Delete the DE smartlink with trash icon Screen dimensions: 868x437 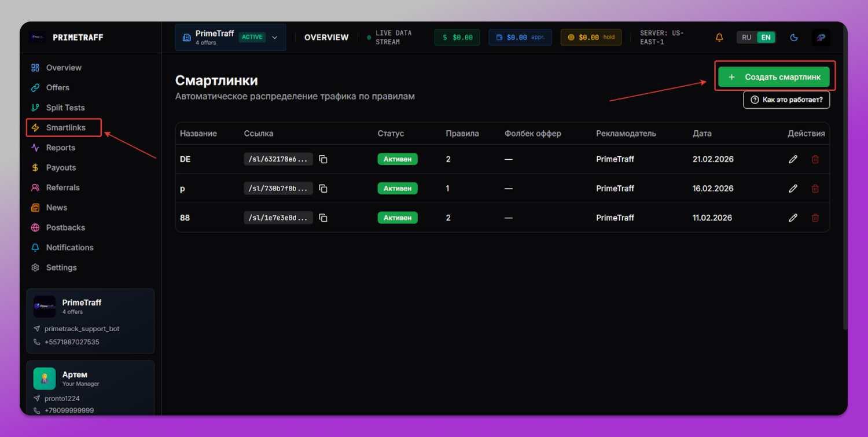[x=815, y=159]
